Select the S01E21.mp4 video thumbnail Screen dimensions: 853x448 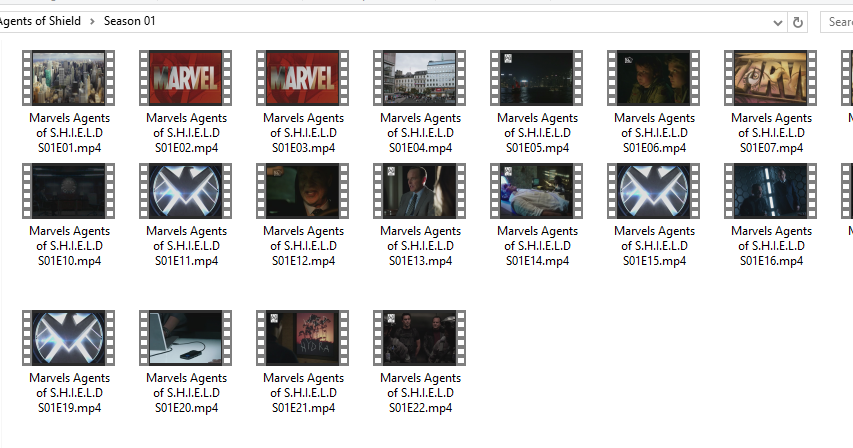pyautogui.click(x=302, y=338)
